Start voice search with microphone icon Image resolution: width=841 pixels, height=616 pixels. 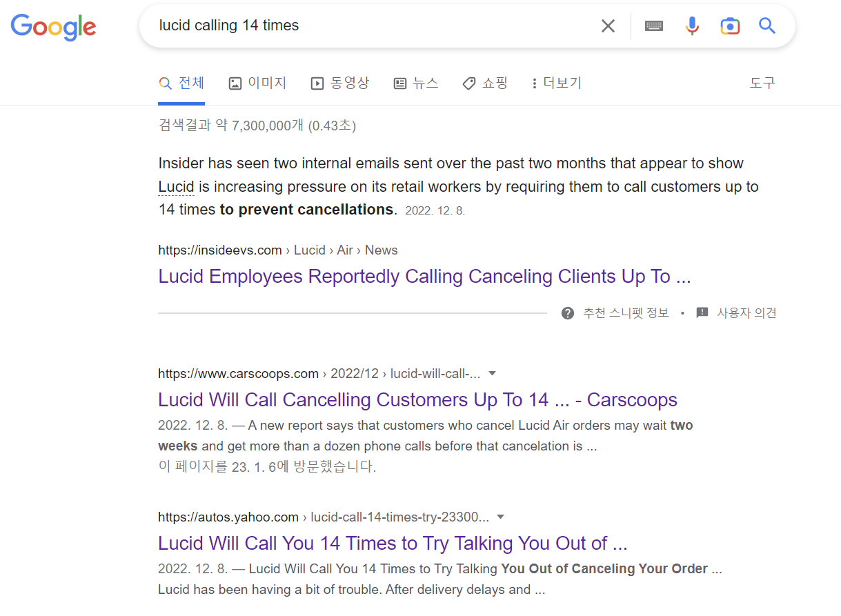(692, 26)
